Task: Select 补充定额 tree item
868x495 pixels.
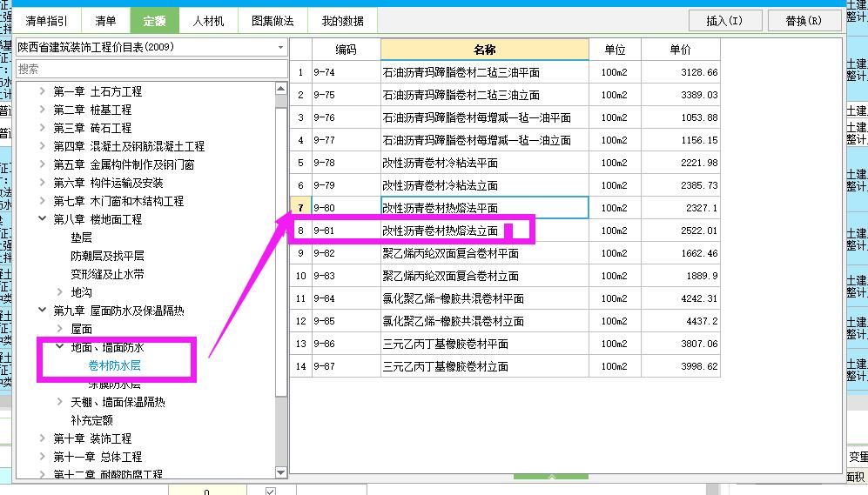Action: (x=92, y=420)
